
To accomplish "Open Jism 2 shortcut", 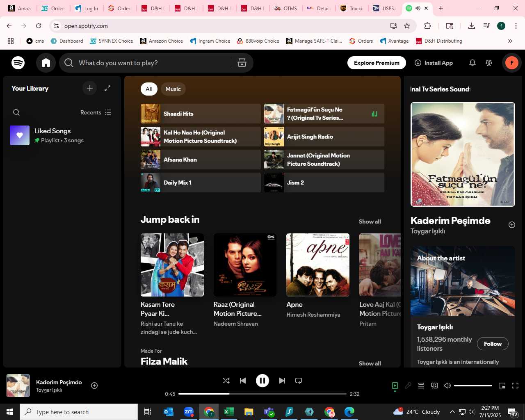I will click(324, 183).
